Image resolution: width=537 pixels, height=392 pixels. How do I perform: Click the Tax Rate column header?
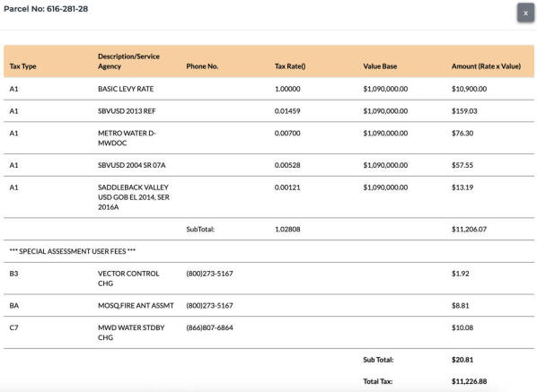290,66
